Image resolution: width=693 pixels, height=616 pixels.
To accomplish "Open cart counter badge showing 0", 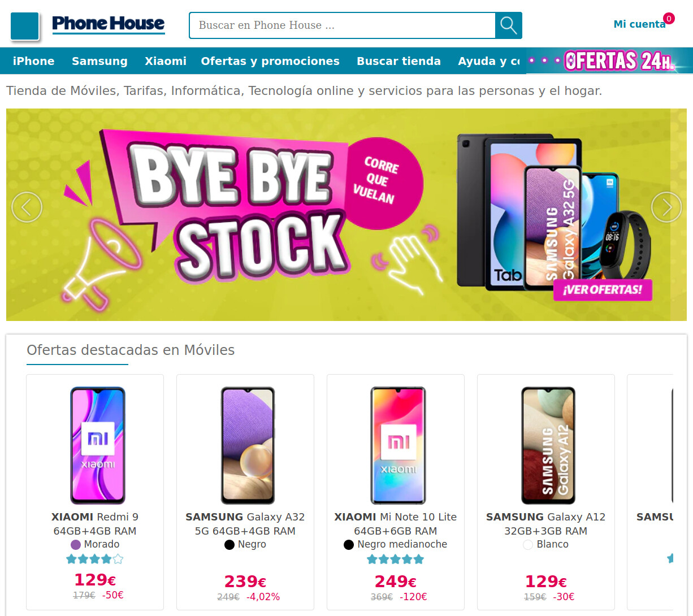I will tap(669, 19).
